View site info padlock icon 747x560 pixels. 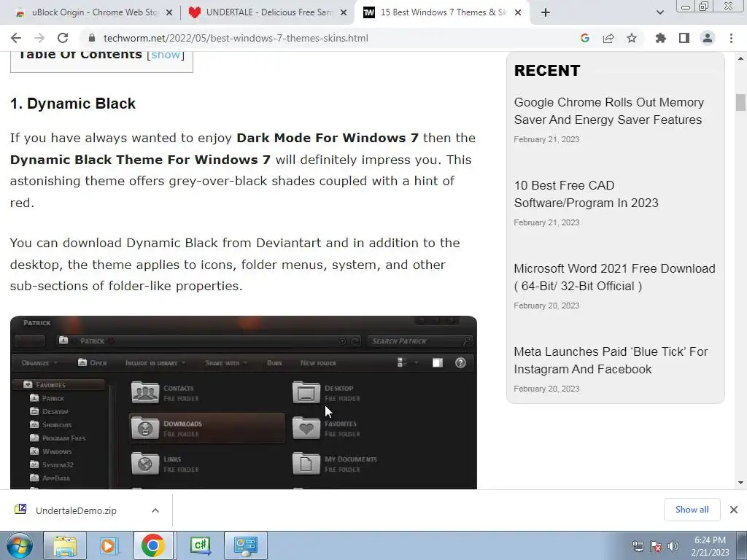92,38
